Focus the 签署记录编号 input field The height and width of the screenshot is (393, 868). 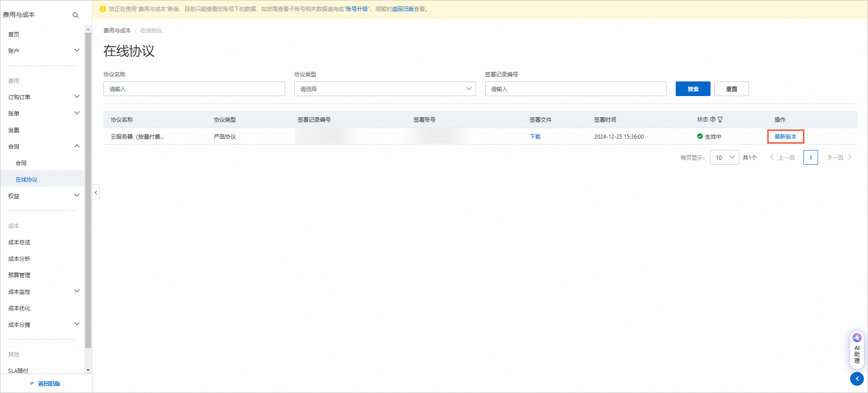coord(575,89)
